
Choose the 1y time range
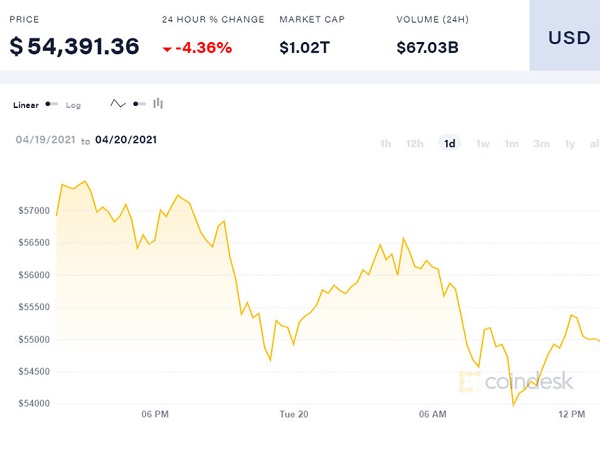point(569,144)
